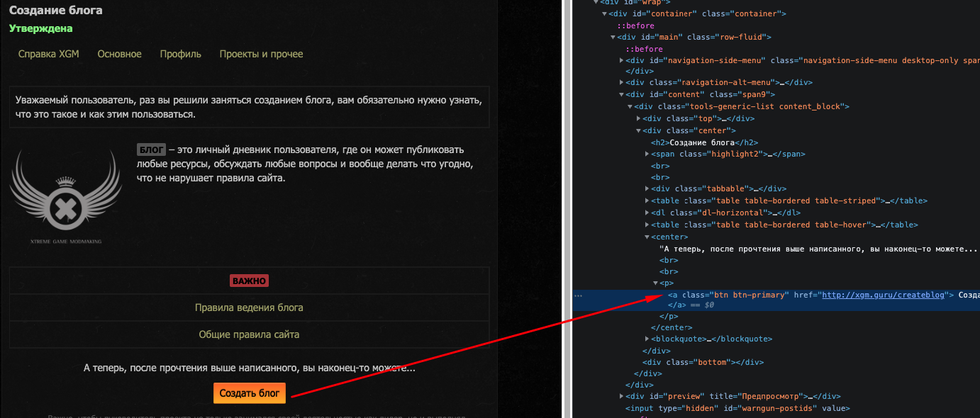Screen dimensions: 980x418
Task: Expand the navigation-side-menu div node
Action: coord(621,60)
